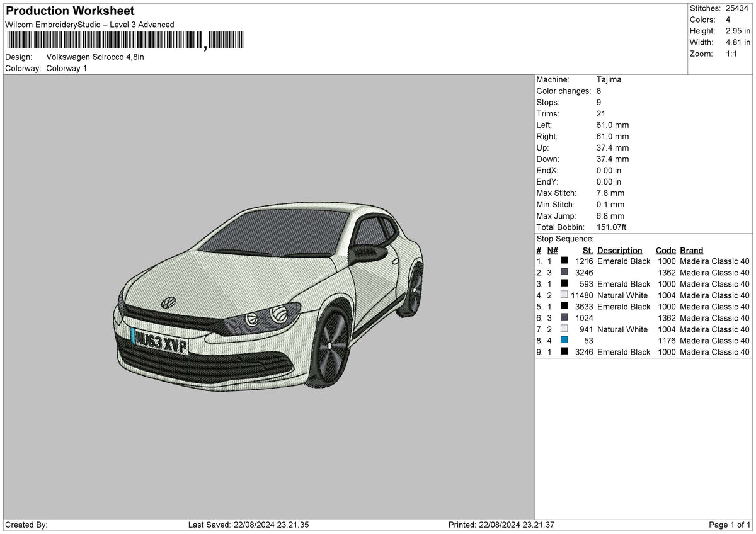Click the 'Color changes:' label
The width and height of the screenshot is (756, 534).
tap(563, 91)
